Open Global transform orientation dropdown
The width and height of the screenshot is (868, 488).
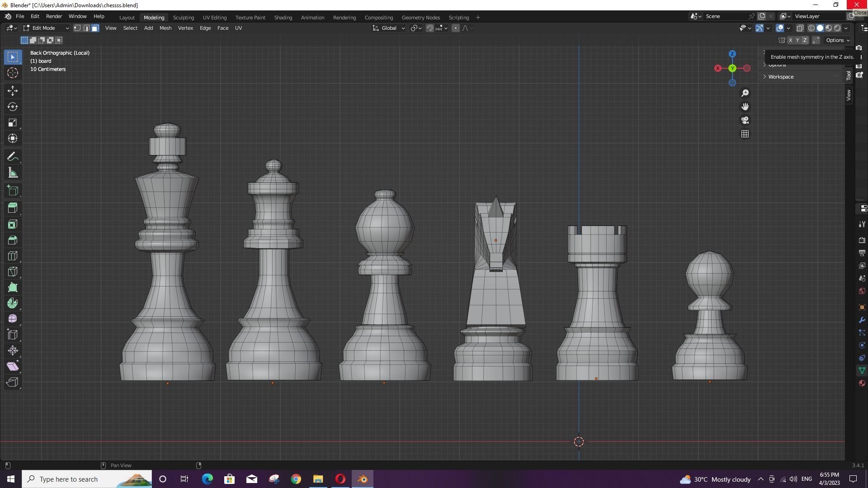pos(389,28)
